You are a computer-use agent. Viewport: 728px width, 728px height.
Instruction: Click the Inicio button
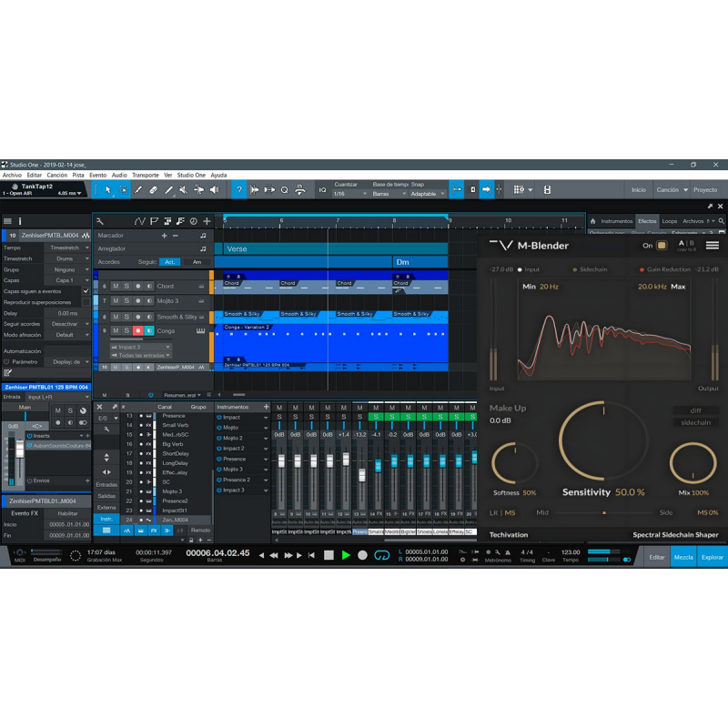(x=639, y=190)
